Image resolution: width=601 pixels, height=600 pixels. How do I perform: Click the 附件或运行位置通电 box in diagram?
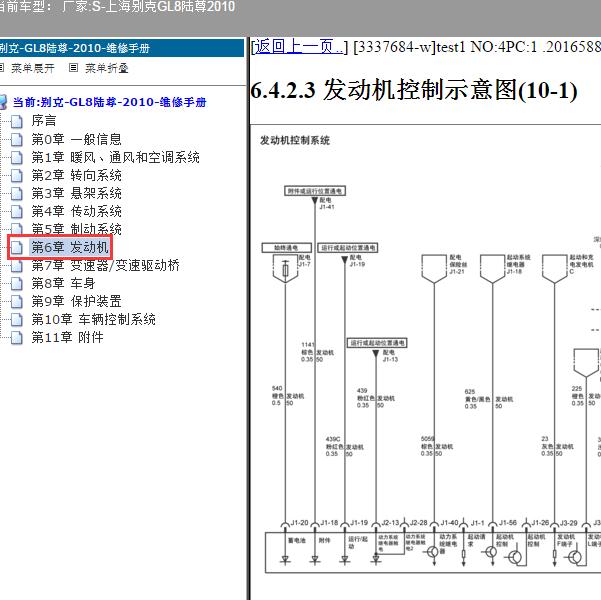point(315,191)
